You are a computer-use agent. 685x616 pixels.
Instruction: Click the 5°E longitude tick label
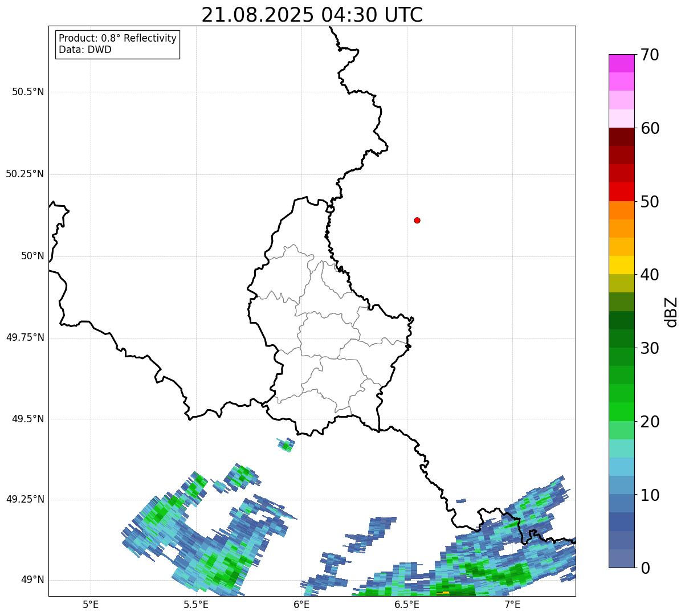tap(91, 605)
